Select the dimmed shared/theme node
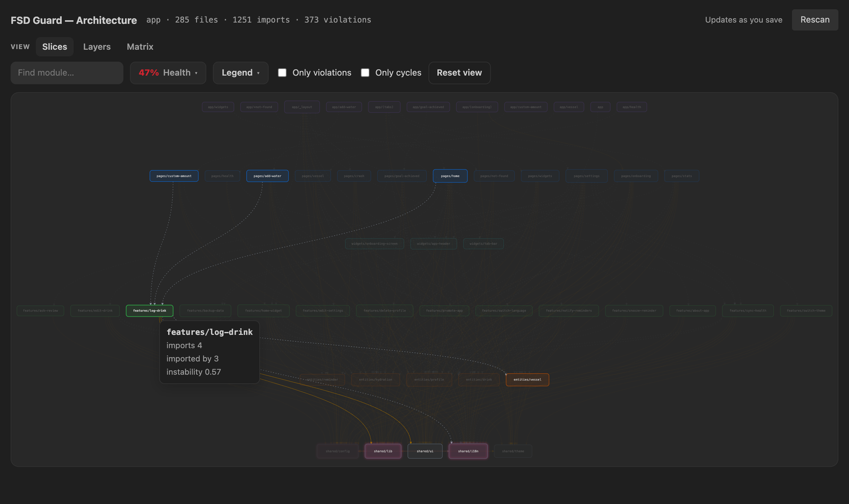 (x=513, y=451)
